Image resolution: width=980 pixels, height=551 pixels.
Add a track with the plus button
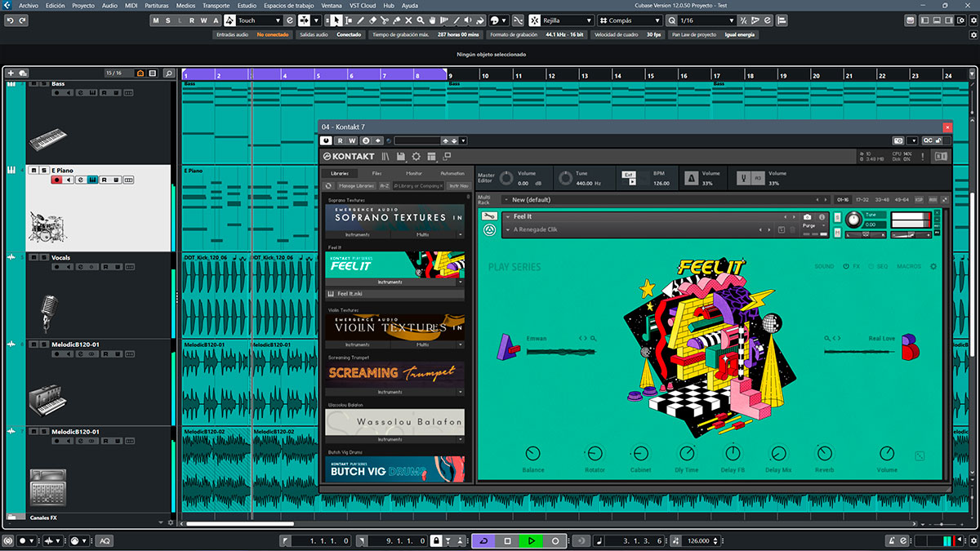[11, 73]
